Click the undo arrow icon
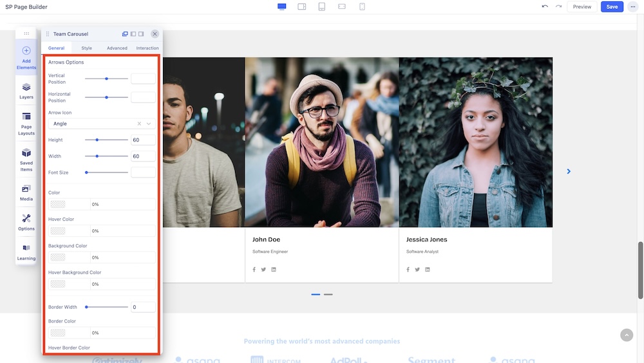Viewport: 644px width, 363px height. coord(545,6)
